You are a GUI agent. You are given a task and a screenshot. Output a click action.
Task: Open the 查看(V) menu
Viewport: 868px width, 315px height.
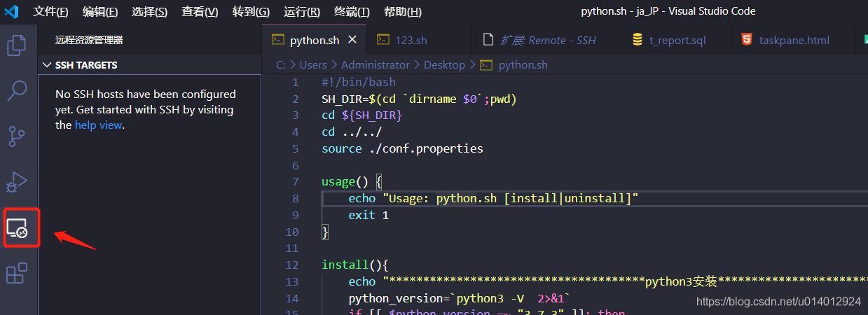[x=200, y=11]
